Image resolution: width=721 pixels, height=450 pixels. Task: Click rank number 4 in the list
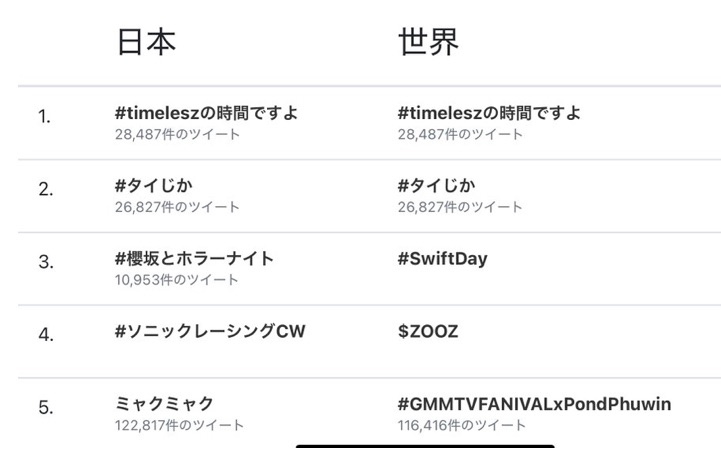(45, 335)
